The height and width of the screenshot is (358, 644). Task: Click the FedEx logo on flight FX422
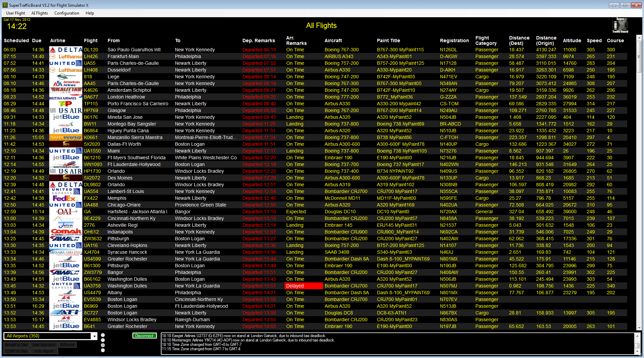[x=66, y=198]
